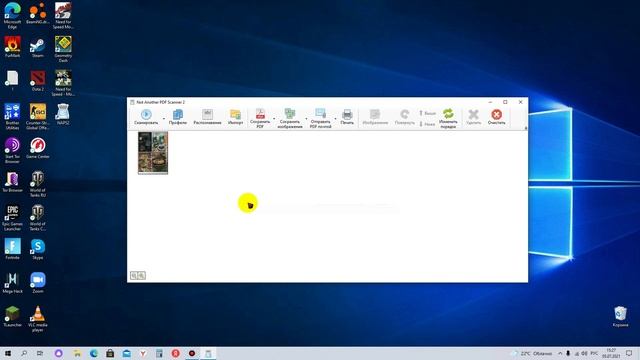The width and height of the screenshot is (640, 360).
Task: Click the zoom-out thumbnail size button
Action: [x=134, y=276]
